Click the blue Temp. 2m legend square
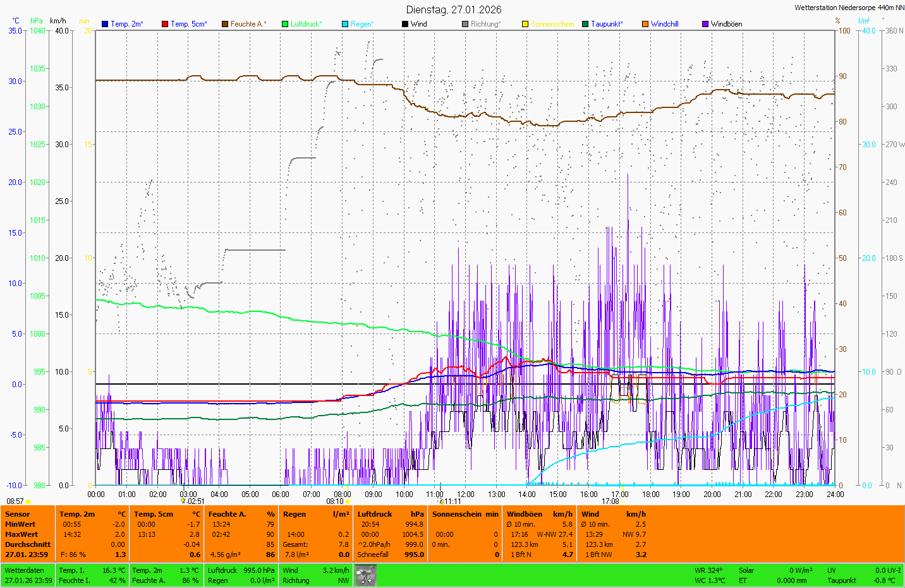This screenshot has height=588, width=905. click(x=105, y=24)
